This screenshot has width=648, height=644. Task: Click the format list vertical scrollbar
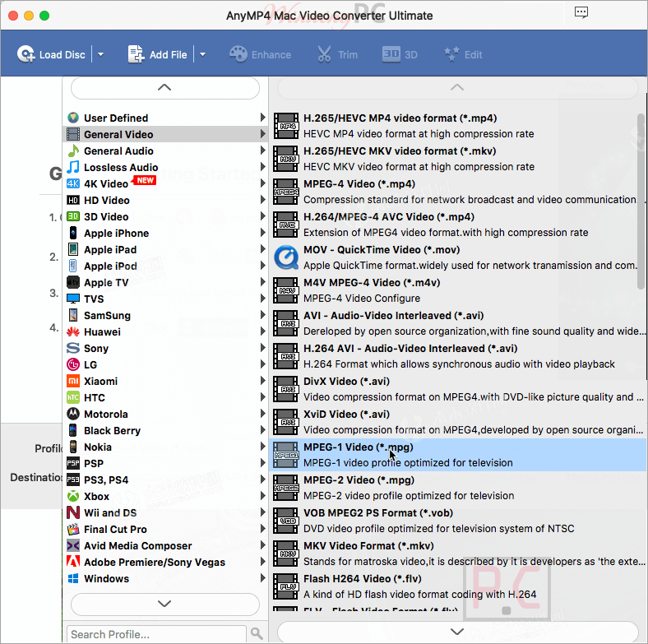tap(641, 202)
